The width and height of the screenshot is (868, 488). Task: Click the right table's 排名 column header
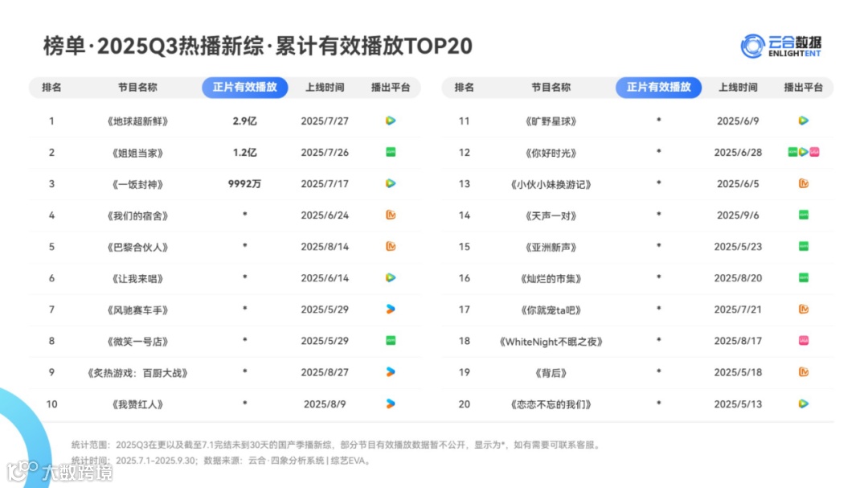pos(464,88)
